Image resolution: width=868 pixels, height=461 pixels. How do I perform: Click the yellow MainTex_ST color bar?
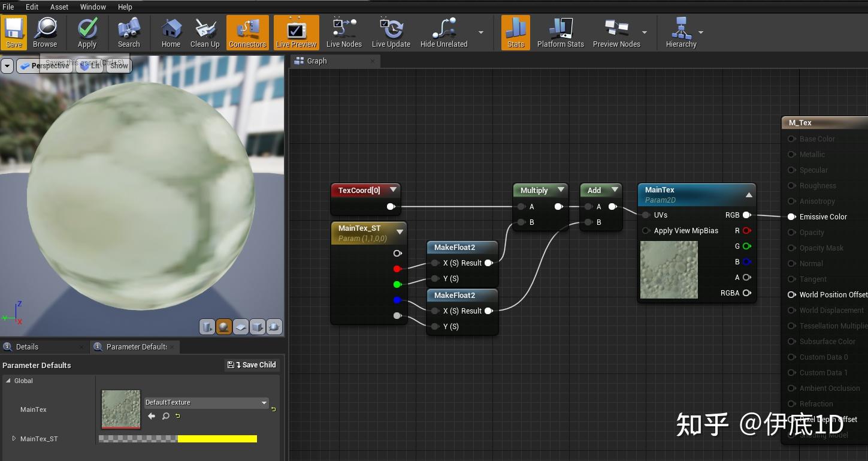point(217,439)
